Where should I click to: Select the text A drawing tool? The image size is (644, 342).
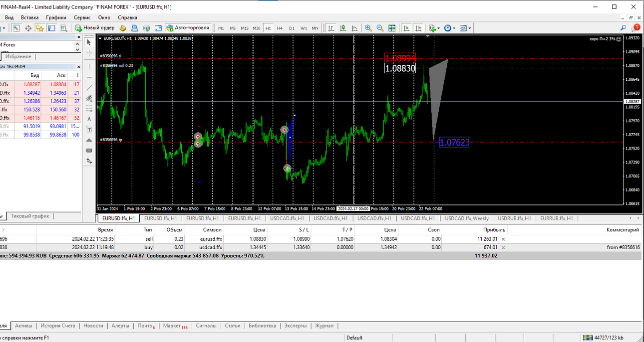[x=89, y=119]
